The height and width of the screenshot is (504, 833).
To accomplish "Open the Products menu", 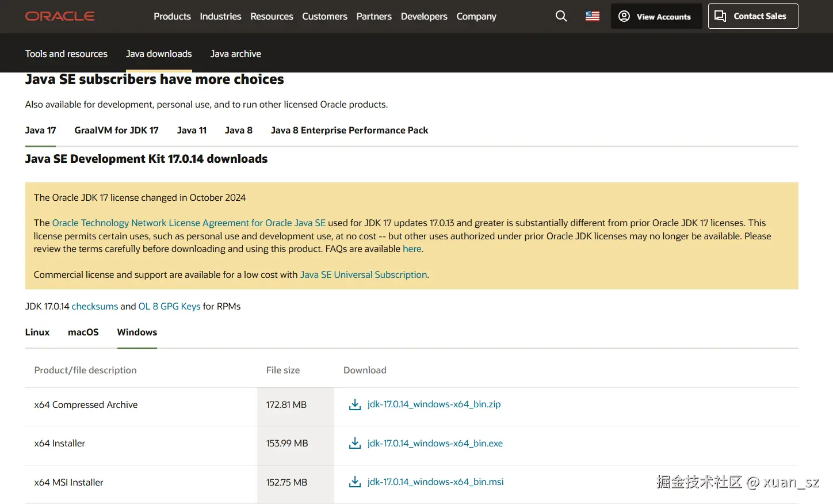I will point(172,16).
